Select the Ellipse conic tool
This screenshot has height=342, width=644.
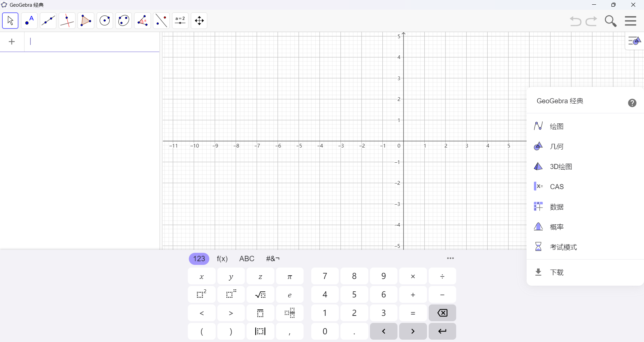124,21
